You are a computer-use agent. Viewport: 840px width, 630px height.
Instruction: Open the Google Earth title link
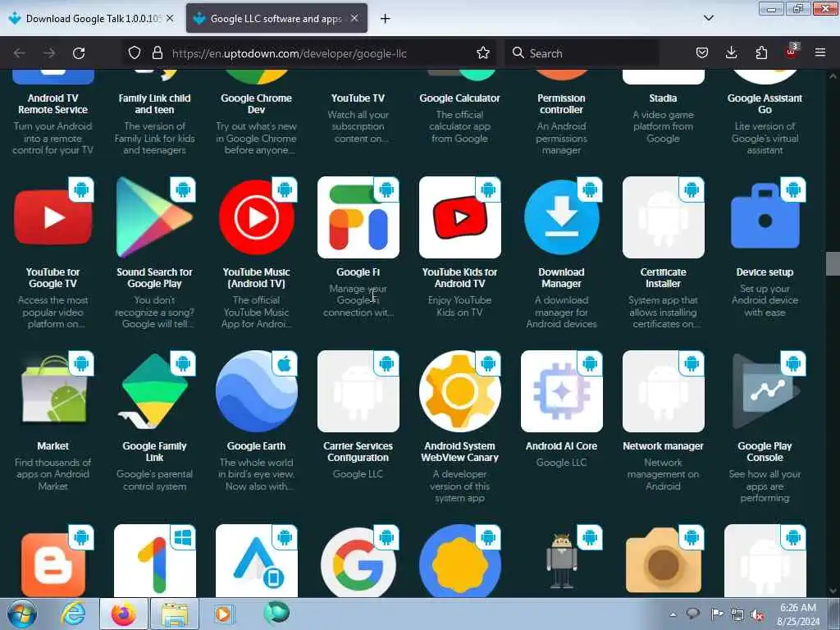click(x=256, y=445)
